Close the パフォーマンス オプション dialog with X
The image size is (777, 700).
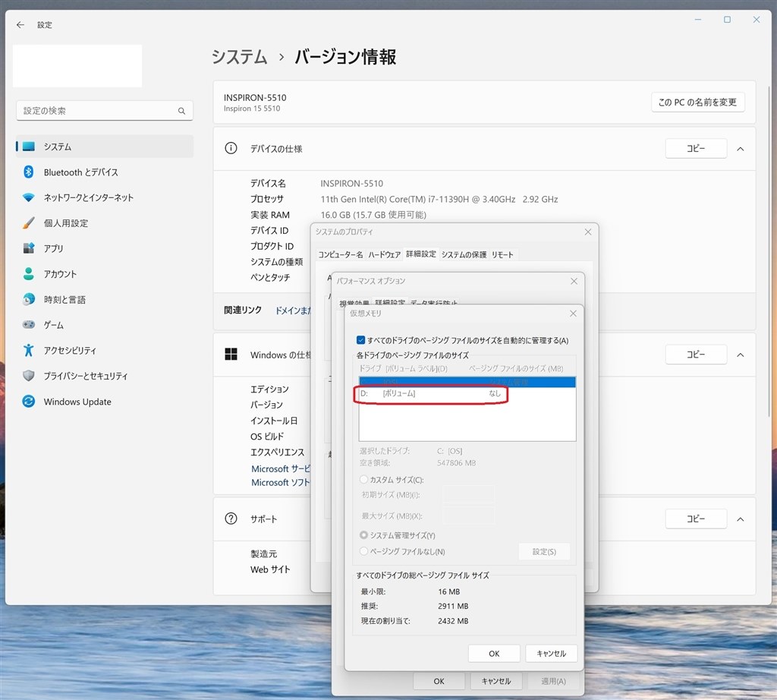pyautogui.click(x=574, y=281)
